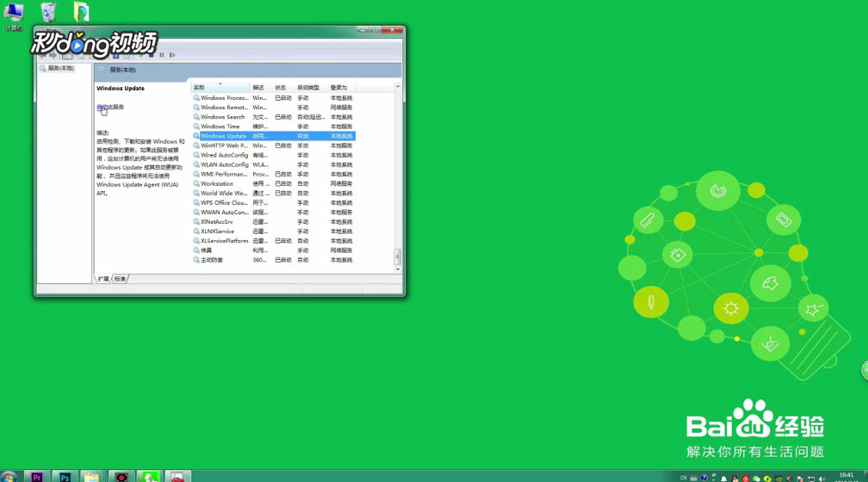Switch to the 扩展 tab
Image resolution: width=868 pixels, height=482 pixels.
(x=103, y=279)
